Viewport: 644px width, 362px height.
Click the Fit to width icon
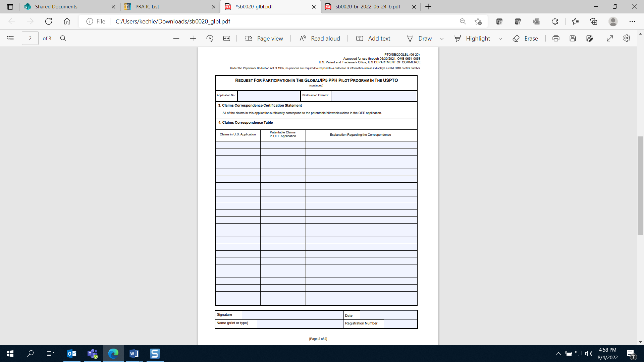227,39
